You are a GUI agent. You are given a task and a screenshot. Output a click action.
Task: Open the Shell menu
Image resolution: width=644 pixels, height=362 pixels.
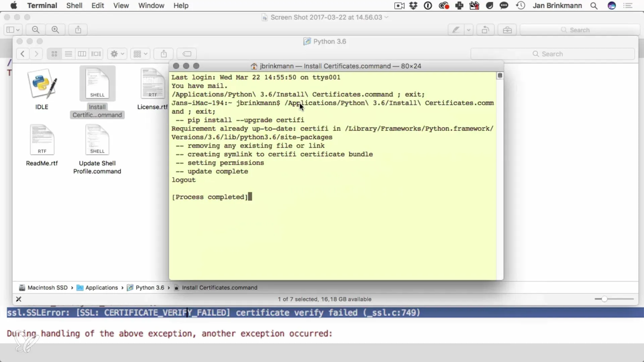pyautogui.click(x=74, y=5)
